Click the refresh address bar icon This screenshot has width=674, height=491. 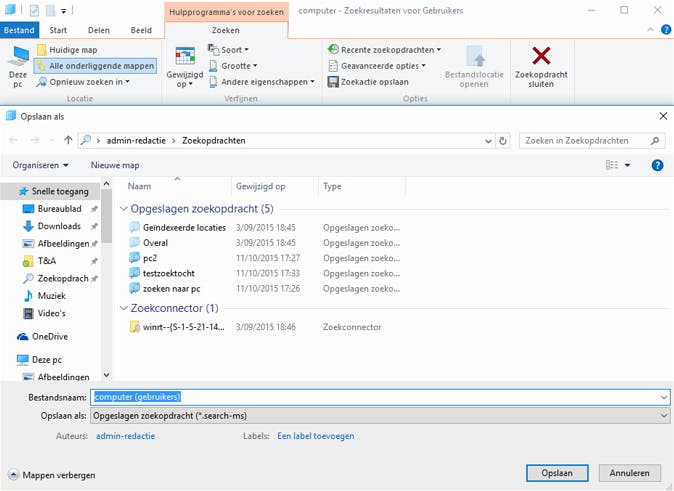[x=502, y=141]
